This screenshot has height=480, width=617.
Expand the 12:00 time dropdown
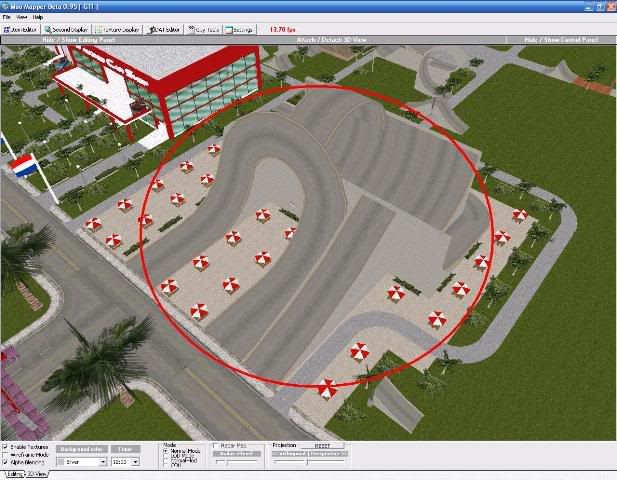(x=135, y=462)
